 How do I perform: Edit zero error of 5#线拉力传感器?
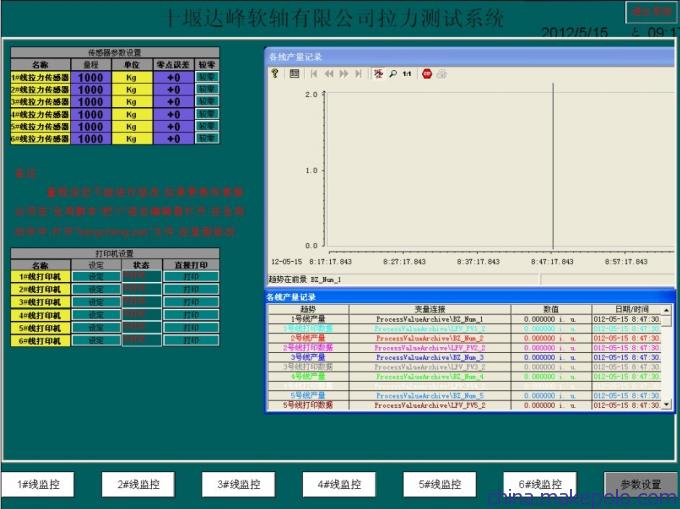(x=173, y=127)
